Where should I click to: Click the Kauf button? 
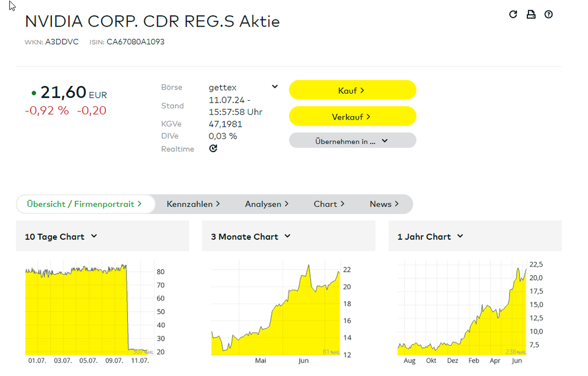coord(353,90)
